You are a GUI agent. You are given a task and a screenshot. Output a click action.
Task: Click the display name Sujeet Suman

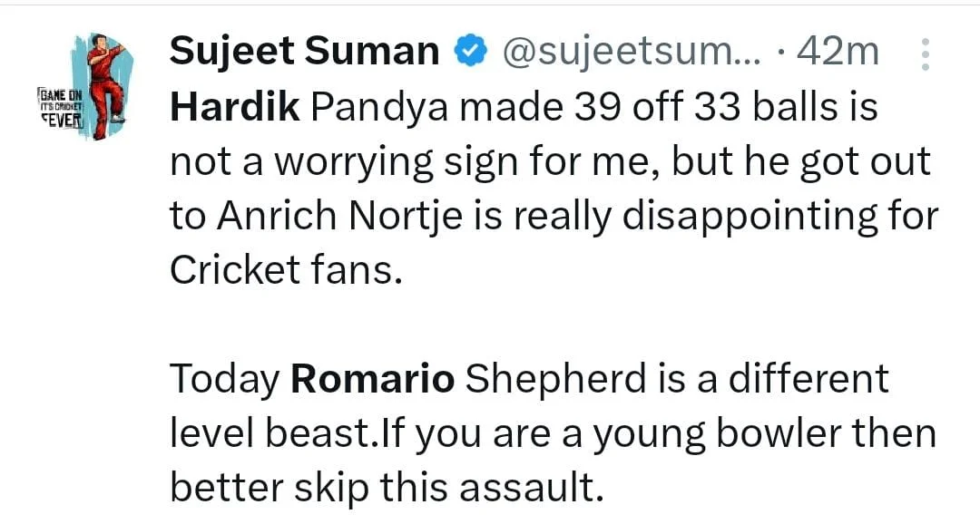[x=305, y=53]
